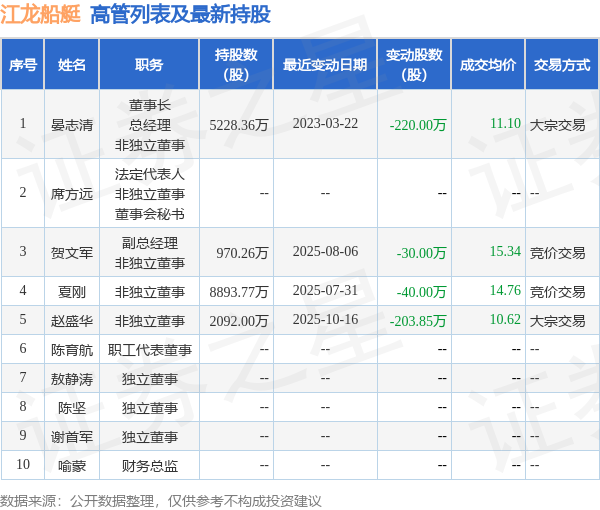Click sequence number 10

pos(23,464)
